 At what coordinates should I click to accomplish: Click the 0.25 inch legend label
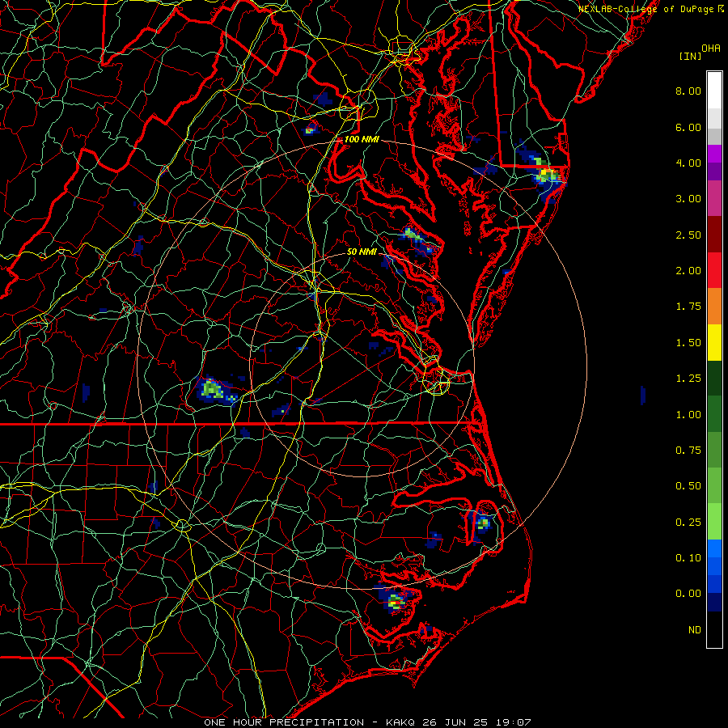[688, 523]
